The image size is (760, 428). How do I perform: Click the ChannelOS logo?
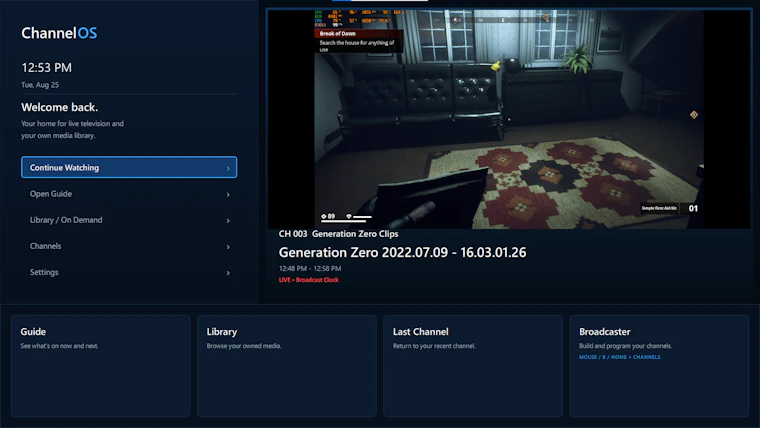(59, 33)
